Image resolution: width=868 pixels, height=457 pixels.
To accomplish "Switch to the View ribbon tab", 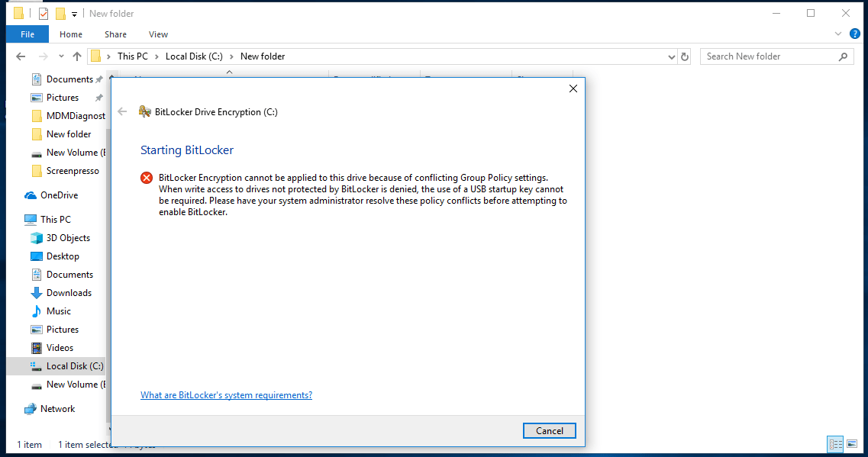I will [158, 34].
